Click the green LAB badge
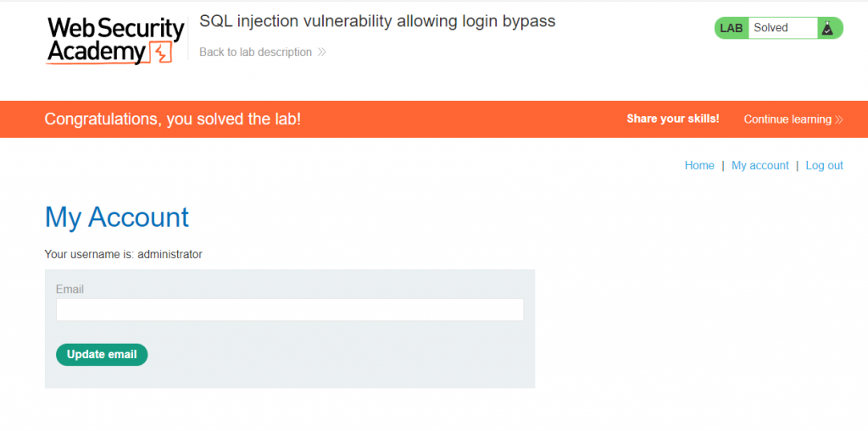Image resolution: width=868 pixels, height=431 pixels. coord(731,28)
